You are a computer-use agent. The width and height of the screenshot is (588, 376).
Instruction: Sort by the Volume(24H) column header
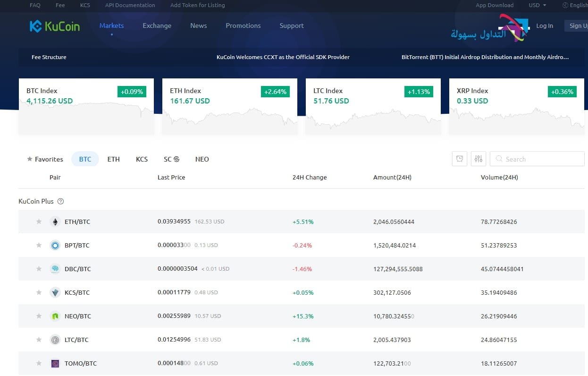click(x=499, y=178)
